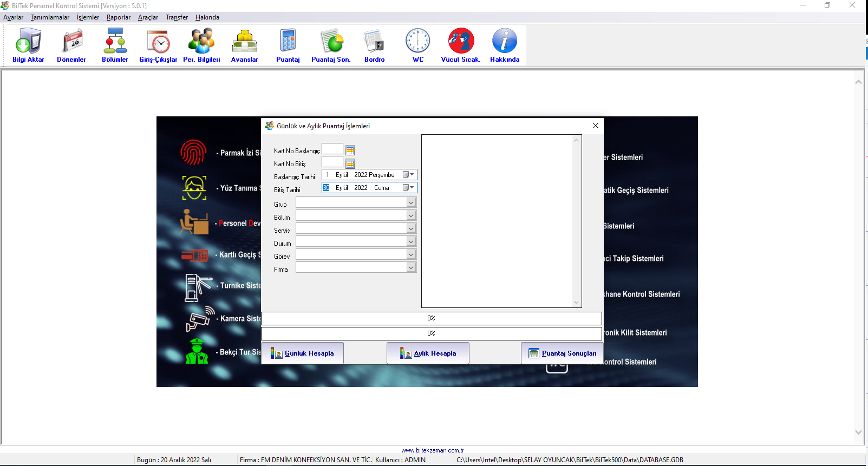Open the Bölümler departments icon
The width and height of the screenshot is (868, 466).
tap(115, 45)
